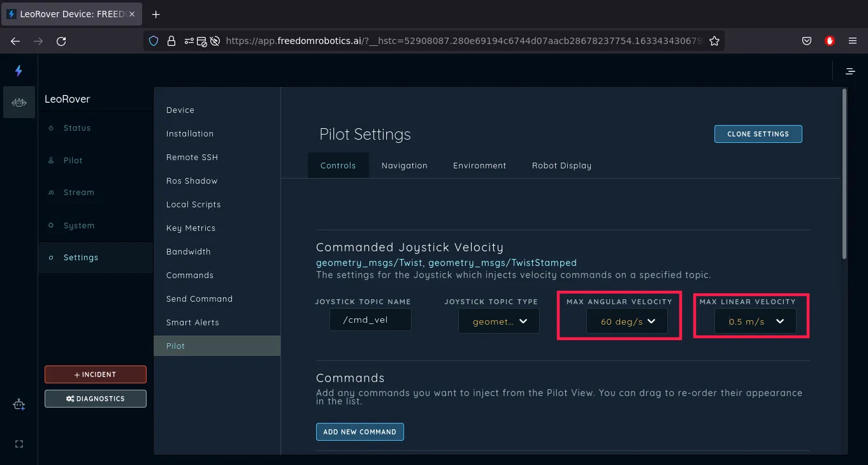Click the Joystick Topic Name input field
This screenshot has width=868, height=465.
click(x=370, y=320)
